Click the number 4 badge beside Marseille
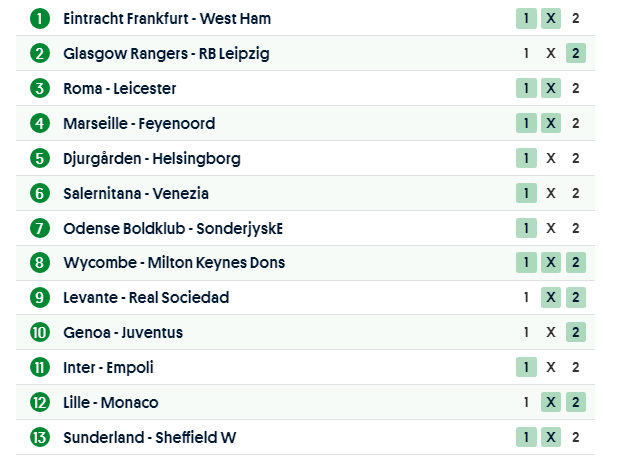The height and width of the screenshot is (462, 622). coord(39,124)
